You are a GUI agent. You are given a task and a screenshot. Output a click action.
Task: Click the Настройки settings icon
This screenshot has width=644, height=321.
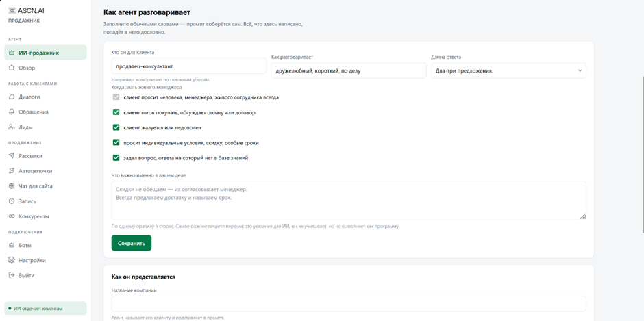click(x=12, y=260)
